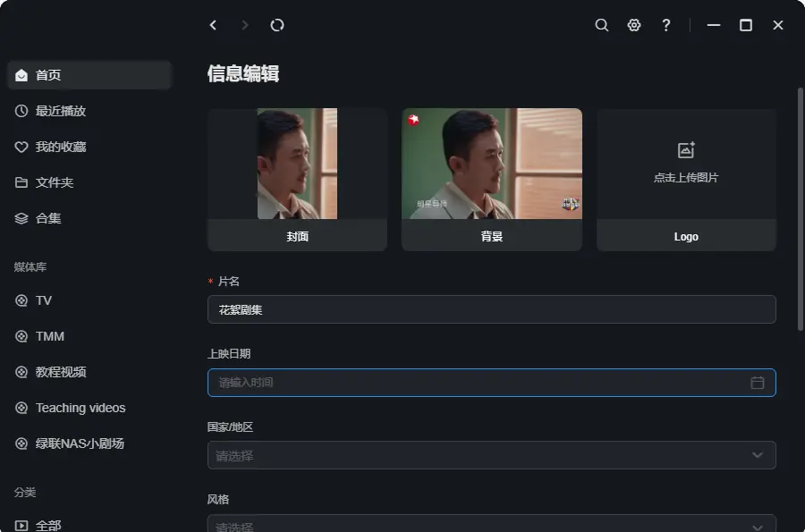Select the 绿联NAS小剧场 library

(x=79, y=443)
